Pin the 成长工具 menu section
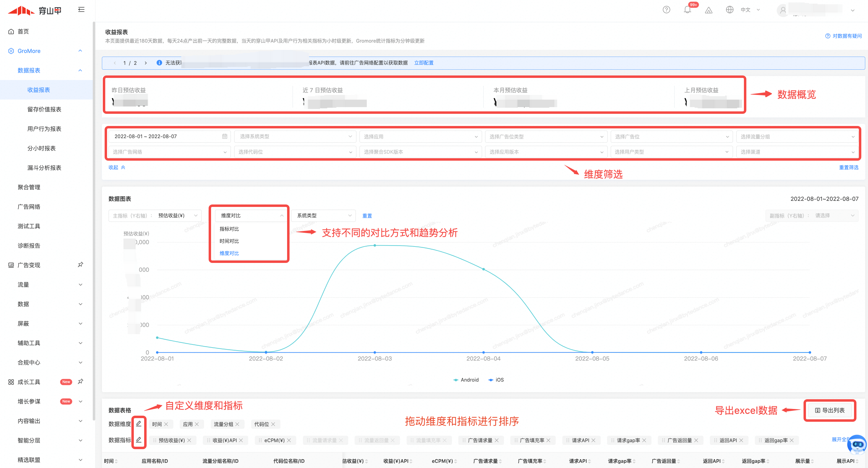The height and width of the screenshot is (468, 868). tap(81, 382)
